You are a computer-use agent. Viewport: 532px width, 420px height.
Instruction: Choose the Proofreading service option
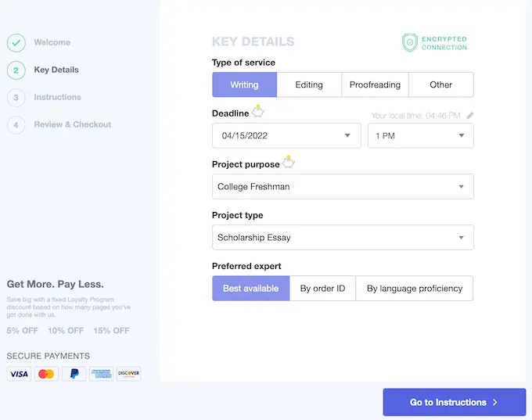point(375,84)
